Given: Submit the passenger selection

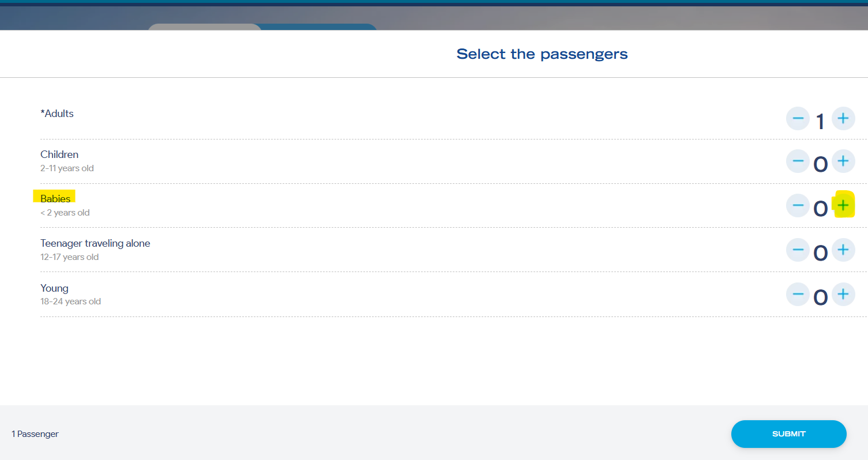Looking at the screenshot, I should [788, 434].
